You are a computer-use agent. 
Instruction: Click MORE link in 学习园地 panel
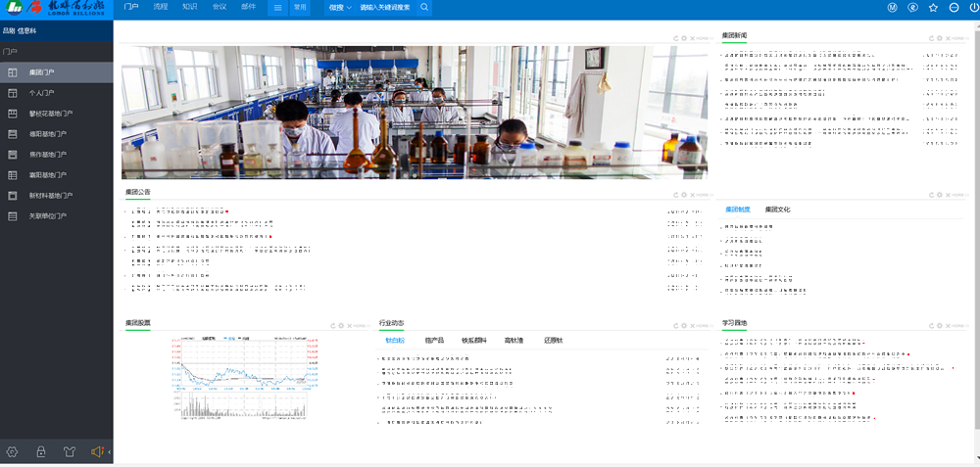click(x=958, y=325)
